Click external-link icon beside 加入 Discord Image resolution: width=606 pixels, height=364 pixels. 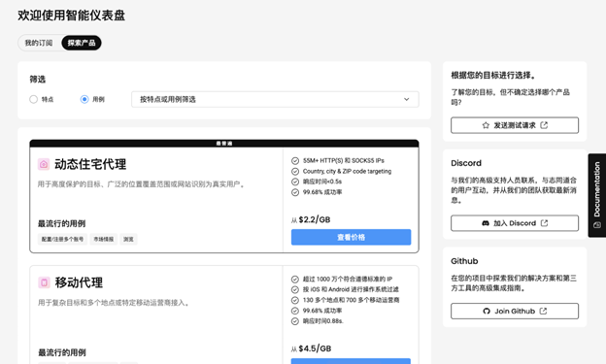[x=544, y=223]
